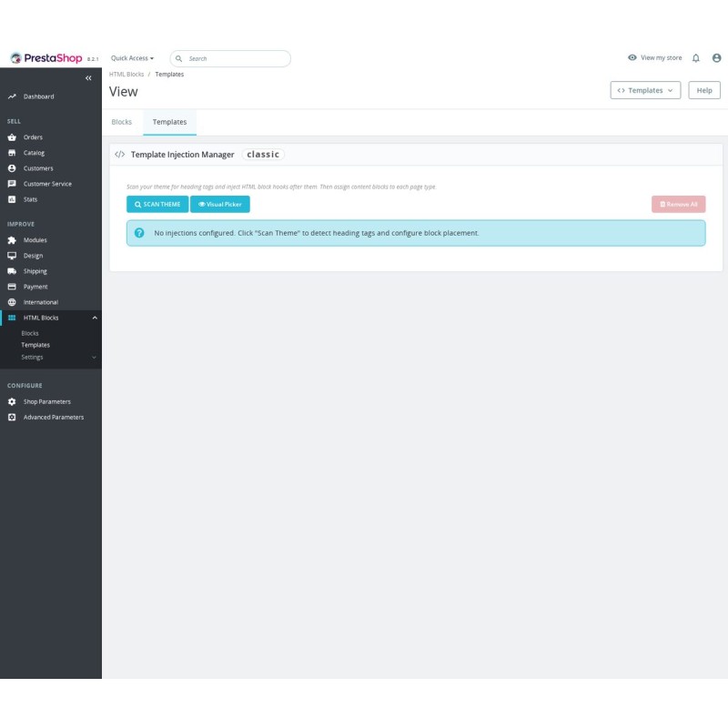
Task: Click the Remove All button
Action: [678, 204]
